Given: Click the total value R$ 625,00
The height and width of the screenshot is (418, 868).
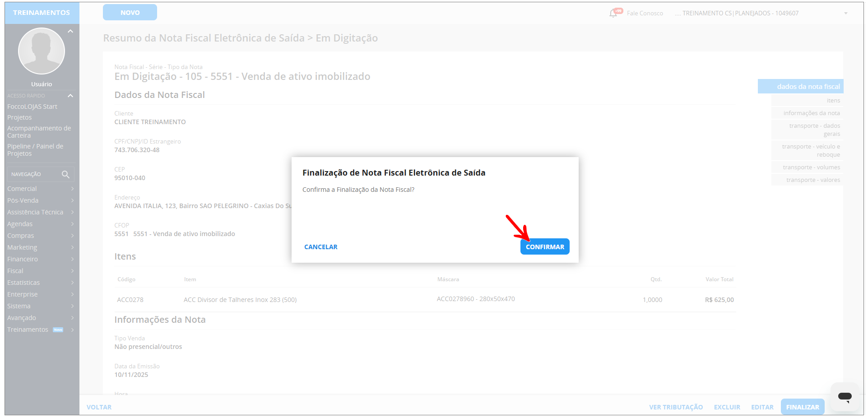Looking at the screenshot, I should click(719, 300).
